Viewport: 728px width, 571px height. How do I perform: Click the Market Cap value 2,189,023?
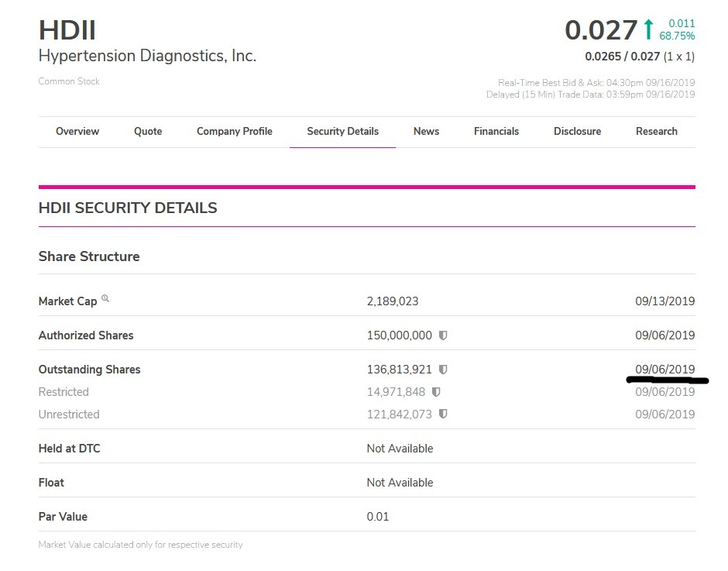[x=393, y=301]
